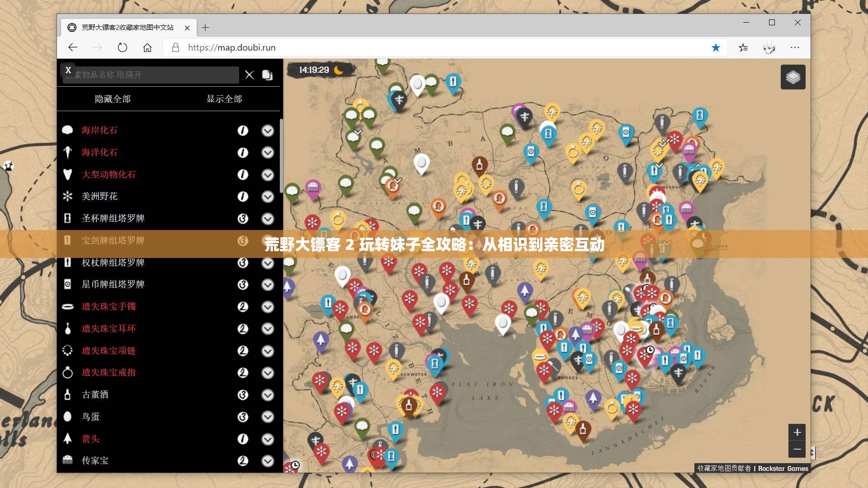868x488 pixels.
Task: Toggle 海岸化石 category visibility
Action: coord(99,130)
